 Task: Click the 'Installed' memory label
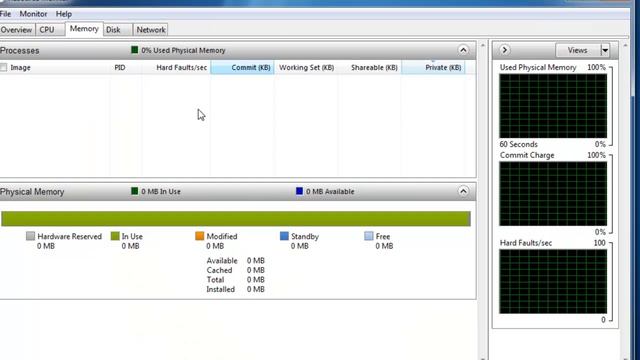pos(220,289)
